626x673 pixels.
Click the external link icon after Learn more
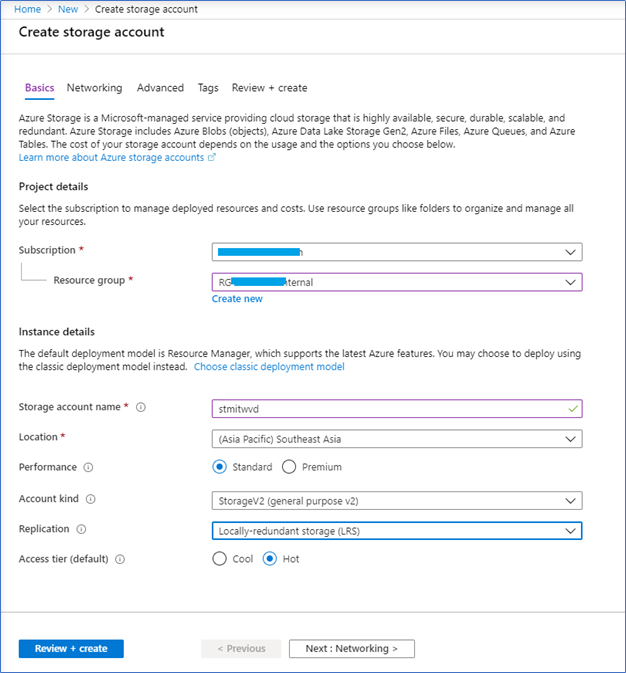[x=211, y=158]
